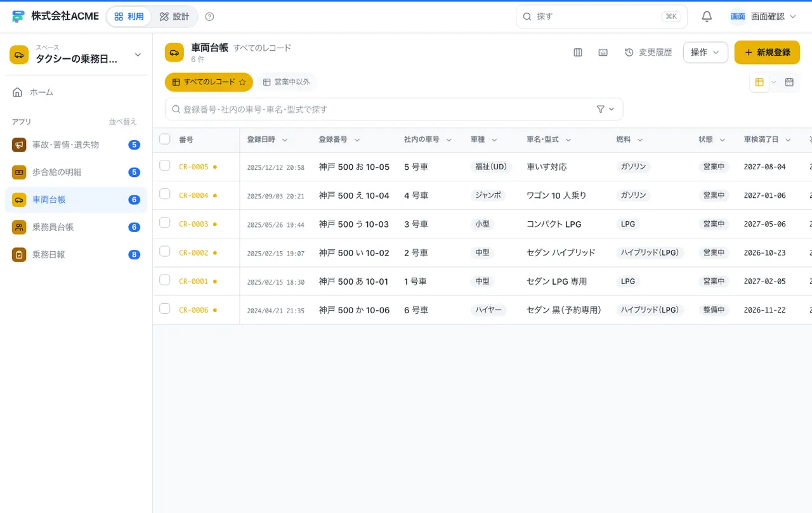Switch to calendar view icon
The height and width of the screenshot is (513, 812).
point(789,82)
